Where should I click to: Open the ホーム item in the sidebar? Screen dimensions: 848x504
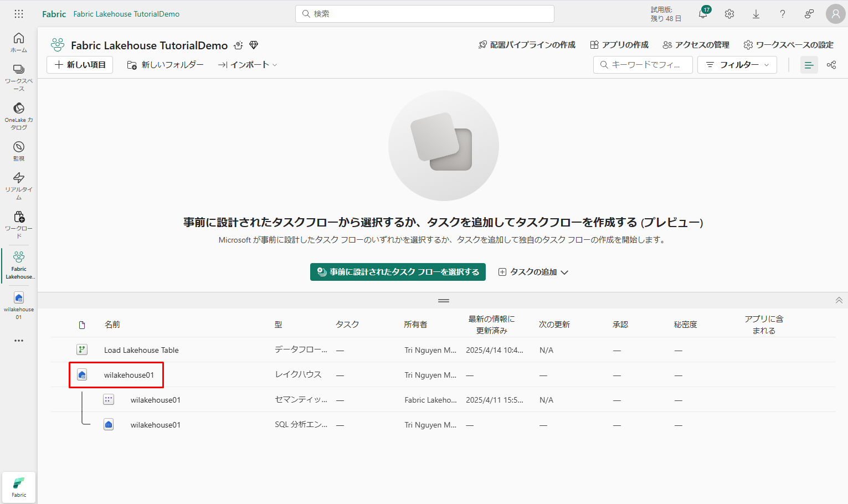coord(19,42)
